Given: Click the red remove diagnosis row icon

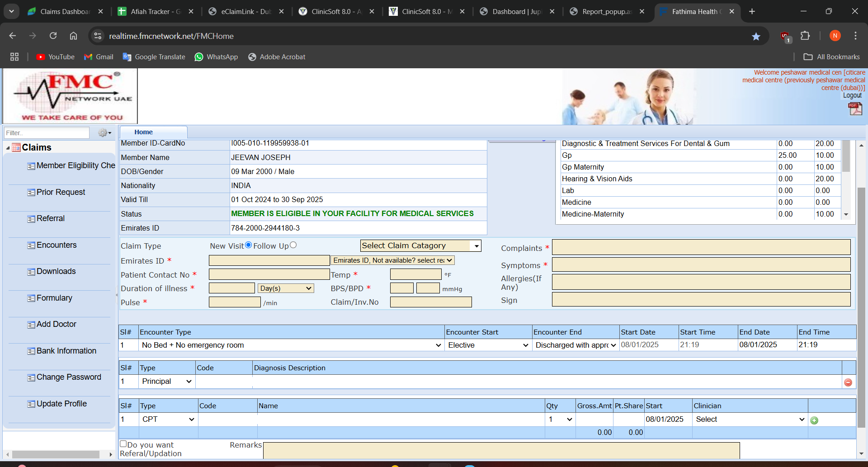Looking at the screenshot, I should pos(848,382).
